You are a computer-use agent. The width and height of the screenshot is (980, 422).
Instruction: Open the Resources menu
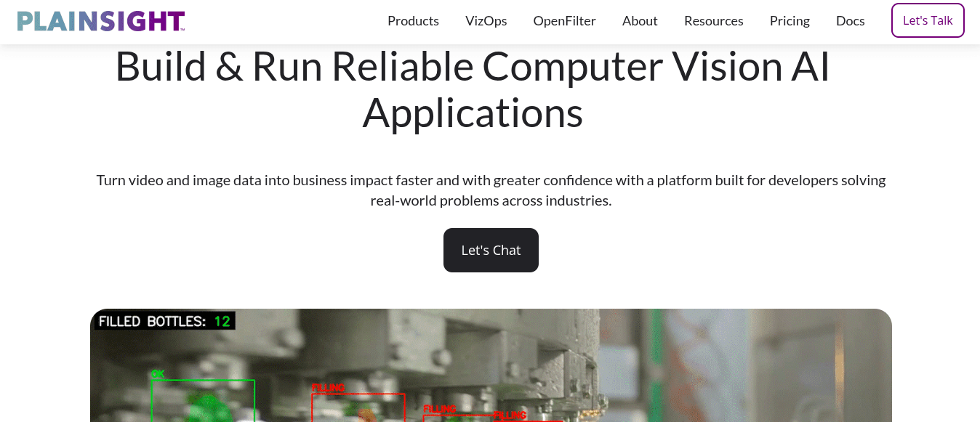coord(713,21)
